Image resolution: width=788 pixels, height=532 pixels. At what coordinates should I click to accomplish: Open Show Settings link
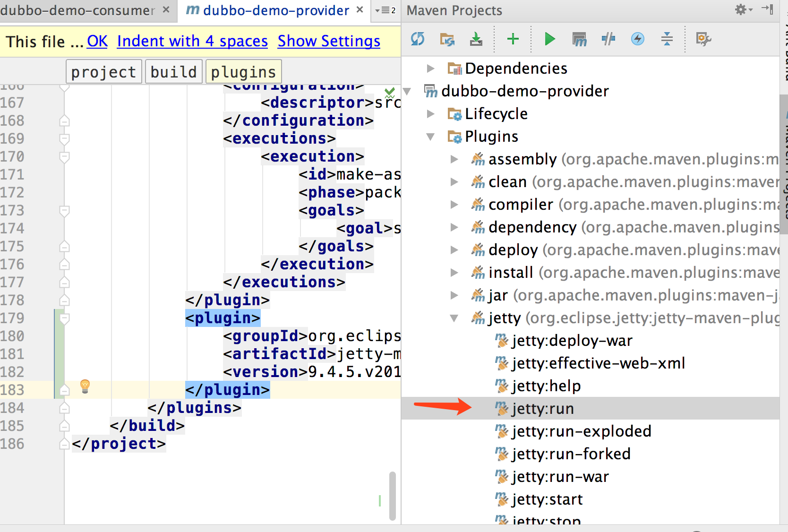click(x=329, y=41)
